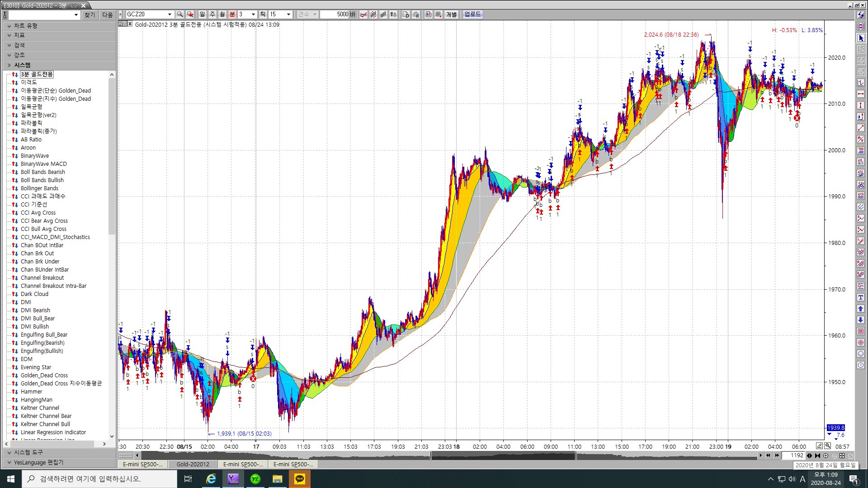The width and height of the screenshot is (868, 488).
Task: Click the bar count field showing 1192
Action: 794,455
